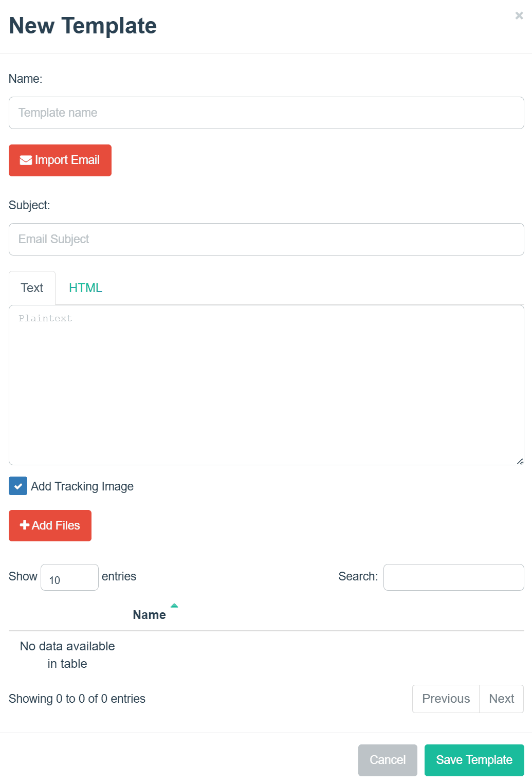Image resolution: width=532 pixels, height=784 pixels.
Task: Click into the Email Subject field
Action: click(x=266, y=239)
